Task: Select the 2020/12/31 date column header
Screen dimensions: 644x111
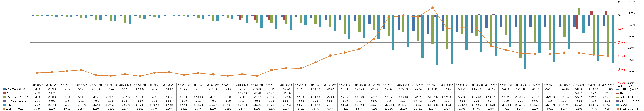Action: click(x=608, y=85)
